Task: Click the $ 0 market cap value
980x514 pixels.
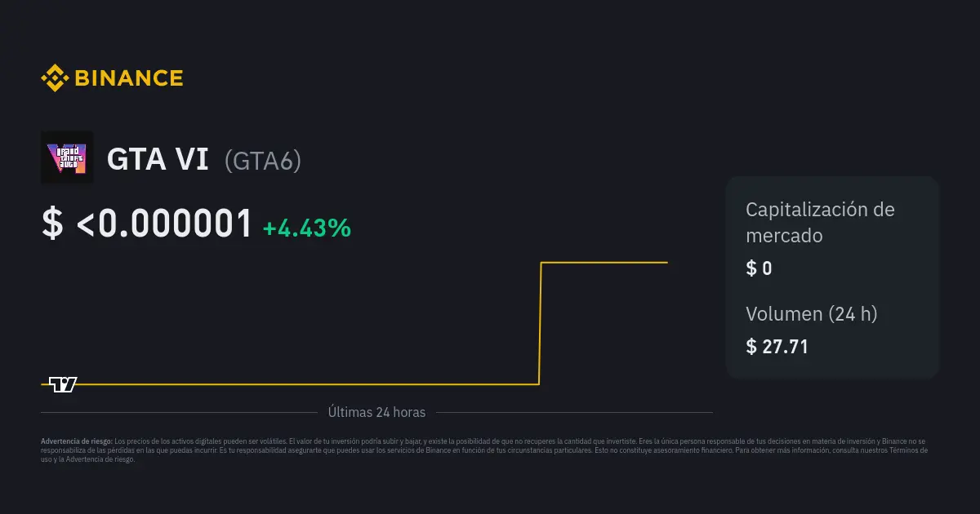Action: point(759,268)
